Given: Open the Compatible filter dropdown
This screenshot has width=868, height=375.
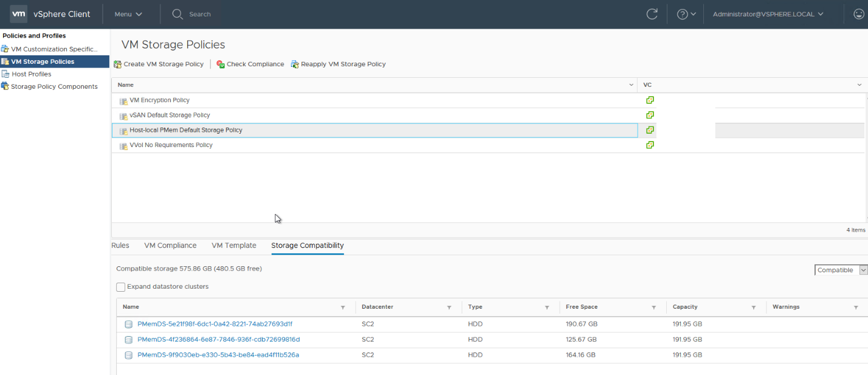Looking at the screenshot, I should point(841,270).
